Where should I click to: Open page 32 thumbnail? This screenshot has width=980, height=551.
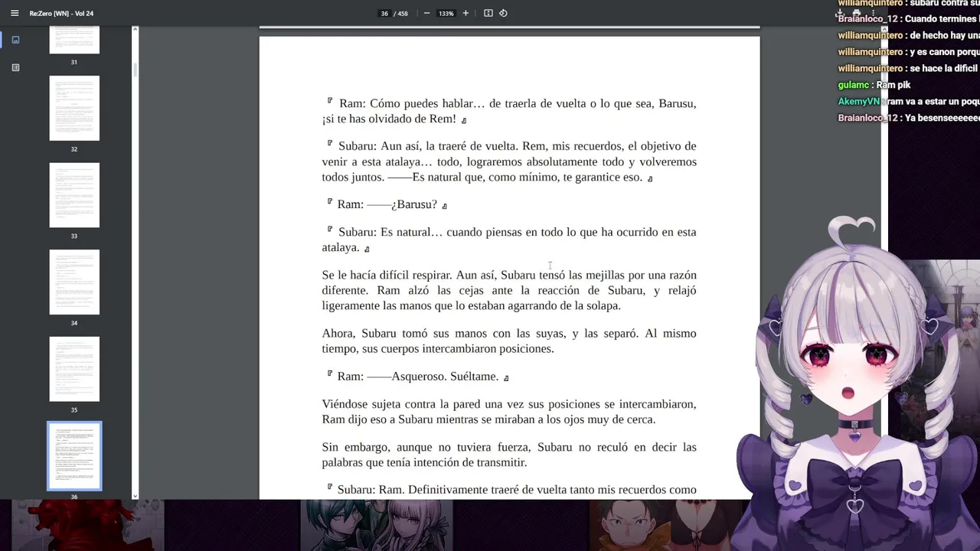point(74,108)
